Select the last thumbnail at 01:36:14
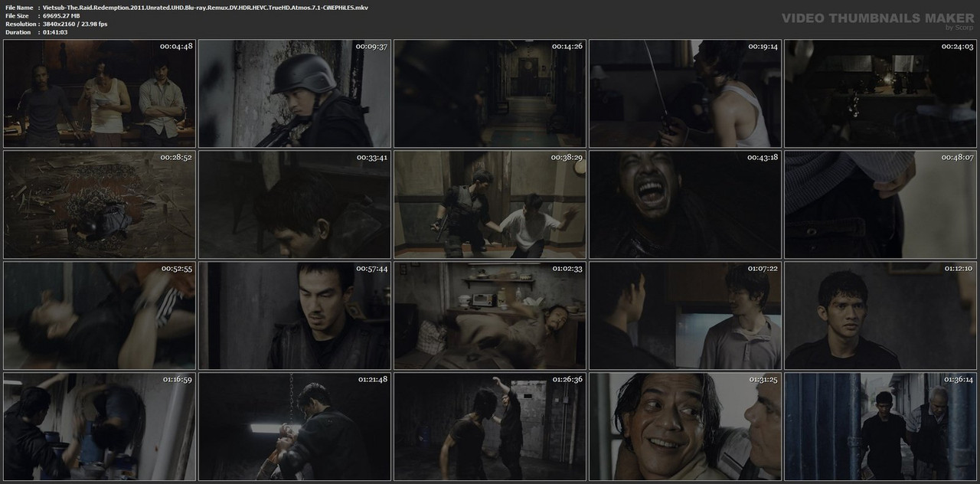This screenshot has height=484, width=980. point(880,427)
